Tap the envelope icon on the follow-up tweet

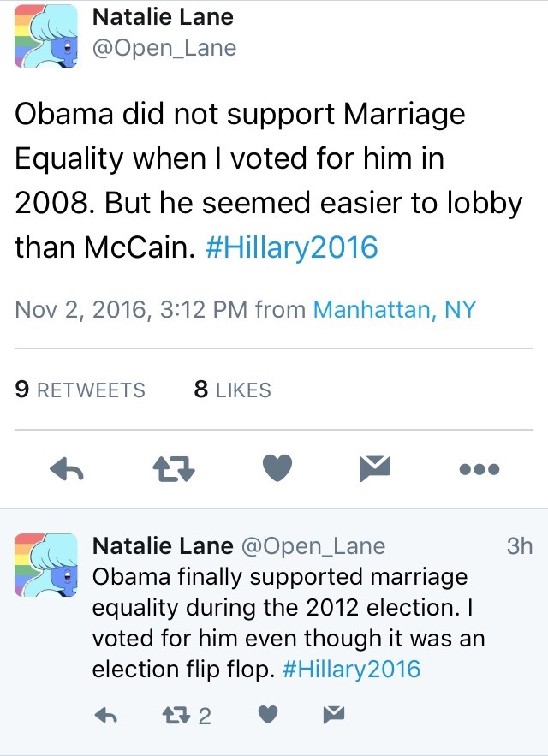(334, 715)
